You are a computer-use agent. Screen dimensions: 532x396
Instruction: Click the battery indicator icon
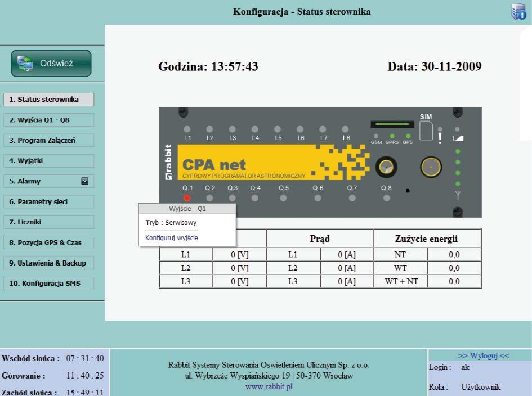458,138
